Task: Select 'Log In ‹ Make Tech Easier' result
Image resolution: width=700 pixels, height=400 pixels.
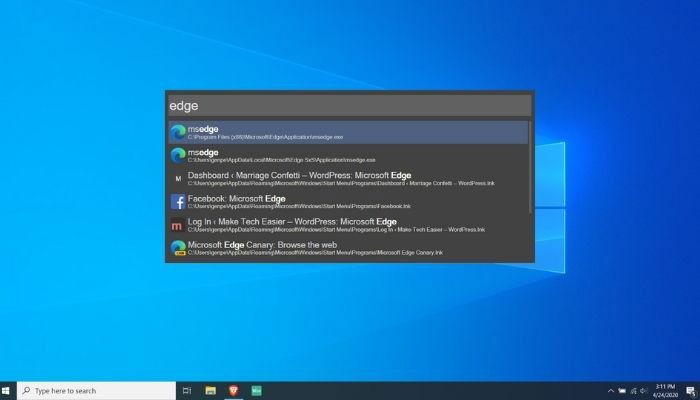Action: point(348,225)
